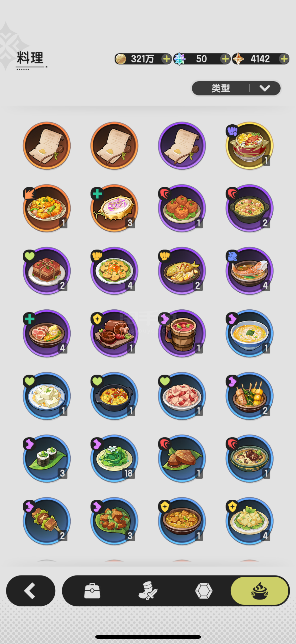Screen dimensions: 296x644
Task: Add gold star currency plus button
Action: tap(284, 59)
